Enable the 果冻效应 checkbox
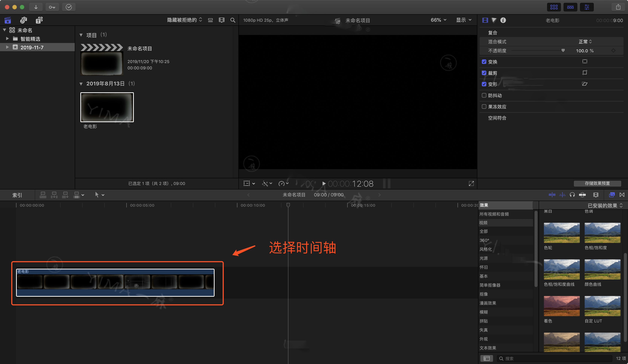Viewport: 628px width, 364px height. [x=484, y=106]
